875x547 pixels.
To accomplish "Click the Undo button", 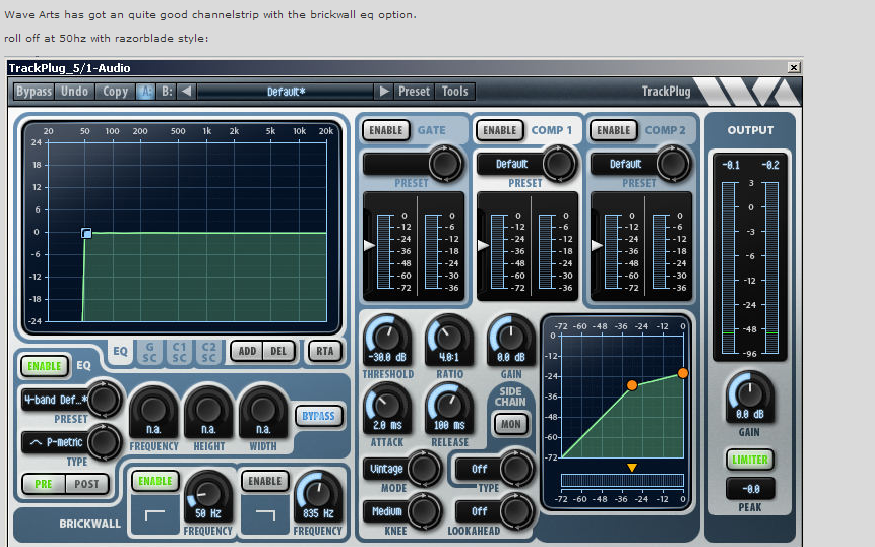I will click(74, 91).
